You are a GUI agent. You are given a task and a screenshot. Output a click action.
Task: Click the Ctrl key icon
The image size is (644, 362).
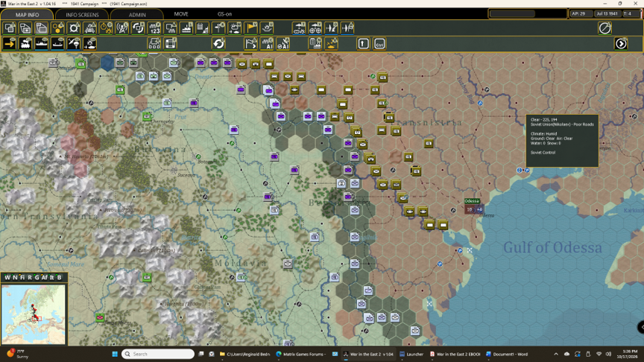379,43
